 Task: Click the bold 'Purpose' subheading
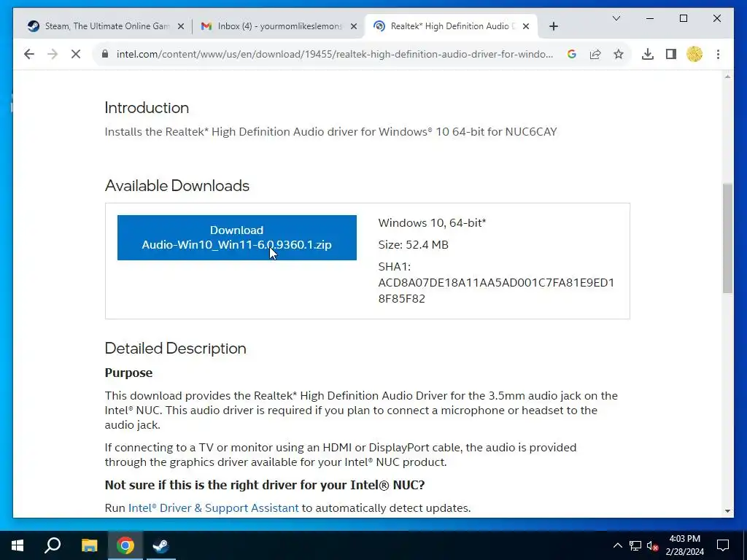tap(128, 373)
